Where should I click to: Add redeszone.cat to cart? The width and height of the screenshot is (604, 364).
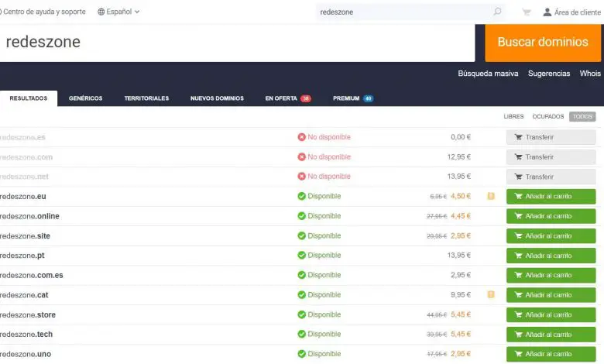pos(551,295)
